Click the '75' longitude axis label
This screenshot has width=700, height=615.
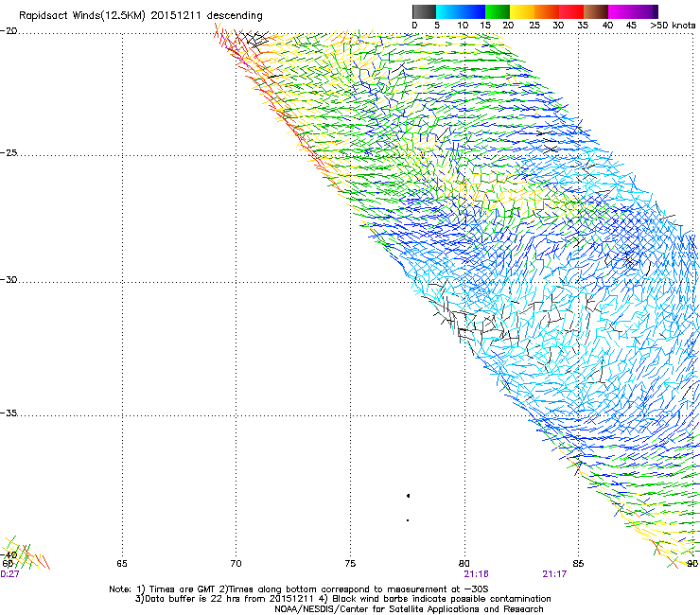click(350, 563)
